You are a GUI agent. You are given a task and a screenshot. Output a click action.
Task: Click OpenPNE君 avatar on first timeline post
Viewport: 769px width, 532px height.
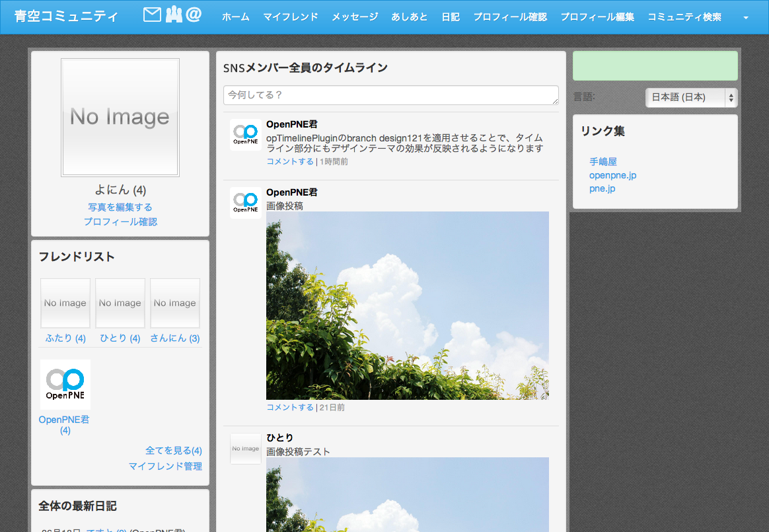pos(246,135)
